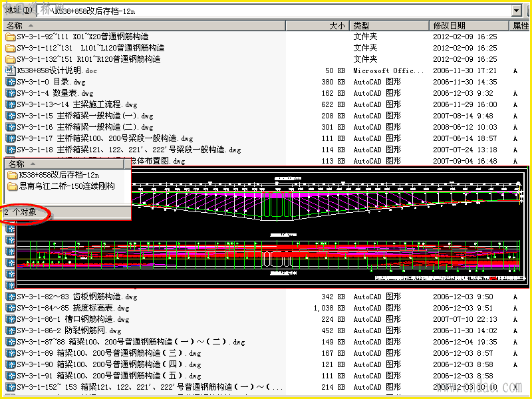Sort files by the 修改日期 column
The height and width of the screenshot is (399, 532).
469,26
